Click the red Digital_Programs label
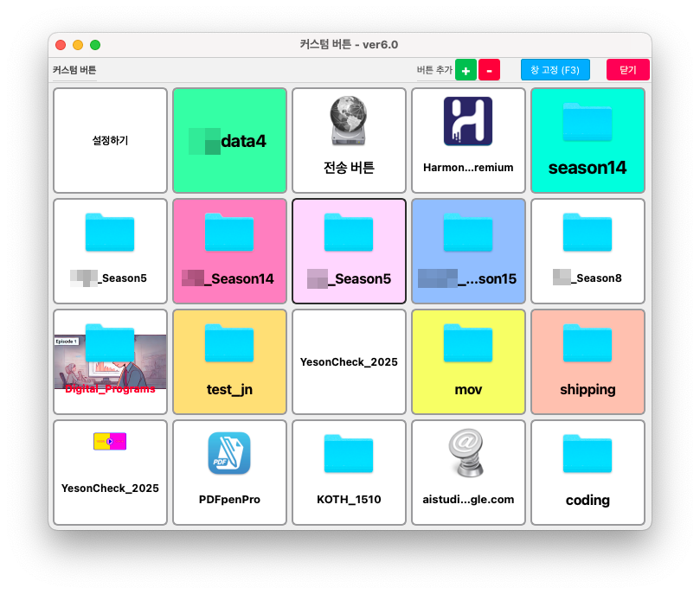The height and width of the screenshot is (594, 700). point(110,389)
